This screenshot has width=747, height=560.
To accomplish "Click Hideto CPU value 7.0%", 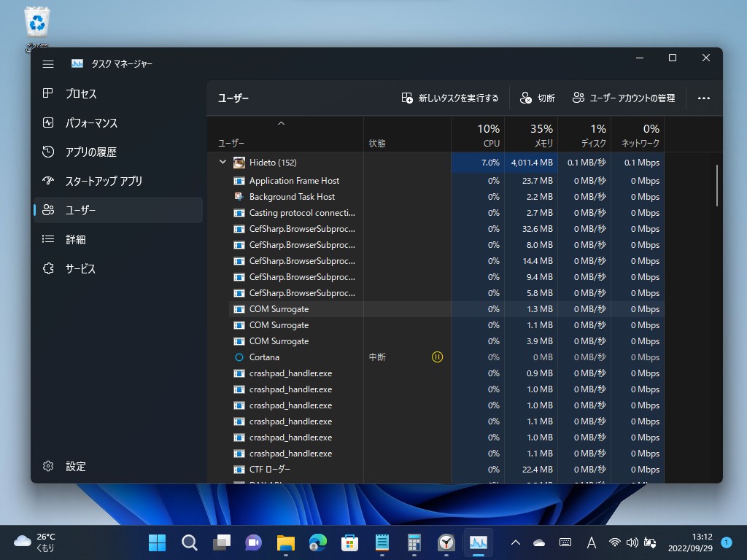I will pos(490,163).
